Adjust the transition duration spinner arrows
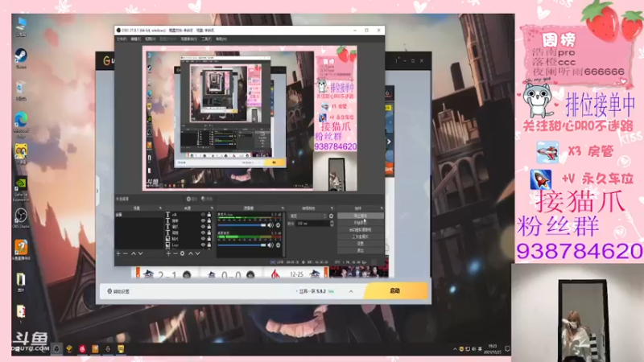Viewport: 644px width, 362px height. pyautogui.click(x=332, y=224)
